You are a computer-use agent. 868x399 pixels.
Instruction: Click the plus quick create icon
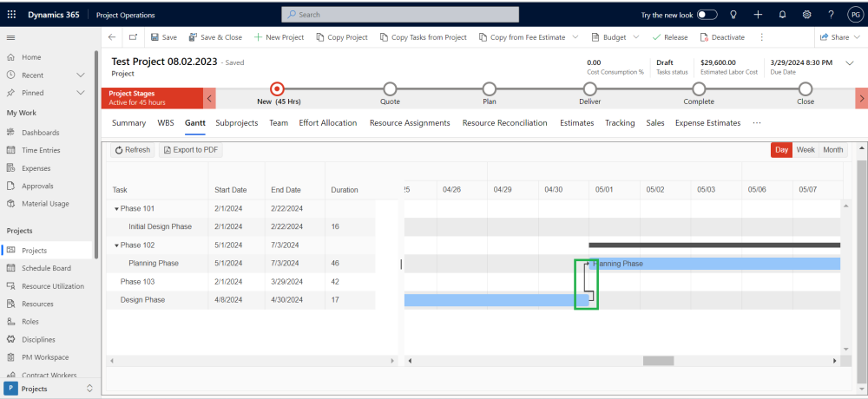[758, 15]
